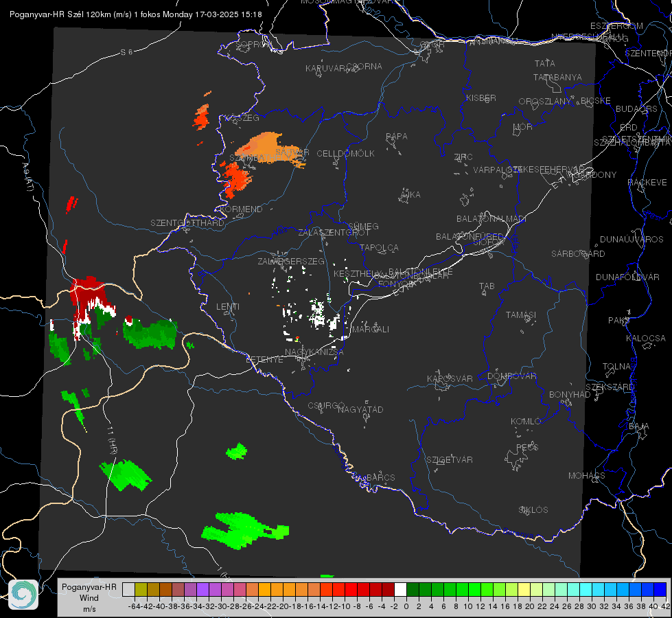Click the TATABANYA city label
The height and width of the screenshot is (618, 672).
(x=557, y=77)
